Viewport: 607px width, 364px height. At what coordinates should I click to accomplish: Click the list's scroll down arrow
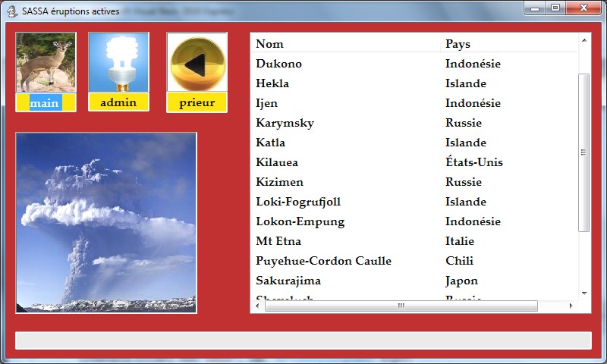click(x=584, y=293)
